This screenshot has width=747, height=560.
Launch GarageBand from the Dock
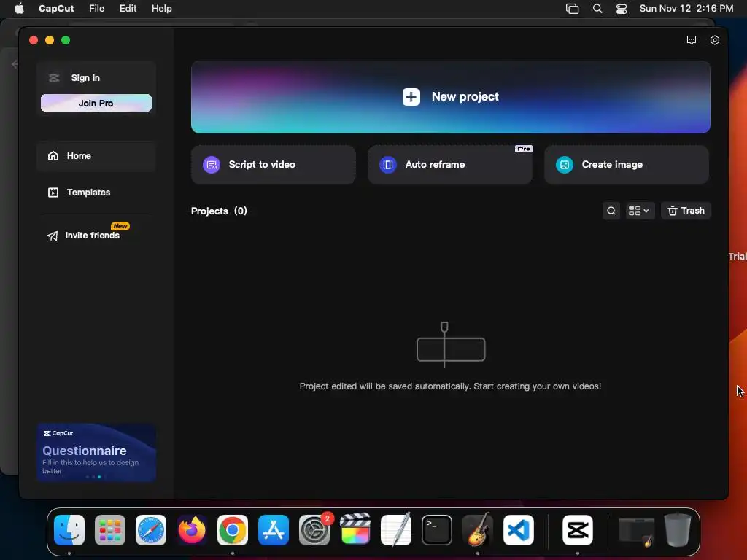(x=478, y=529)
